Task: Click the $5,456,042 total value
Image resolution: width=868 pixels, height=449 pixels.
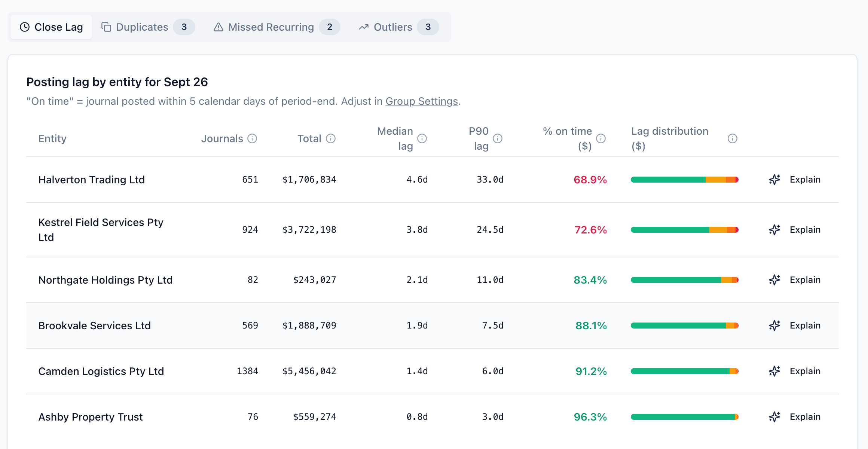Action: pyautogui.click(x=309, y=371)
